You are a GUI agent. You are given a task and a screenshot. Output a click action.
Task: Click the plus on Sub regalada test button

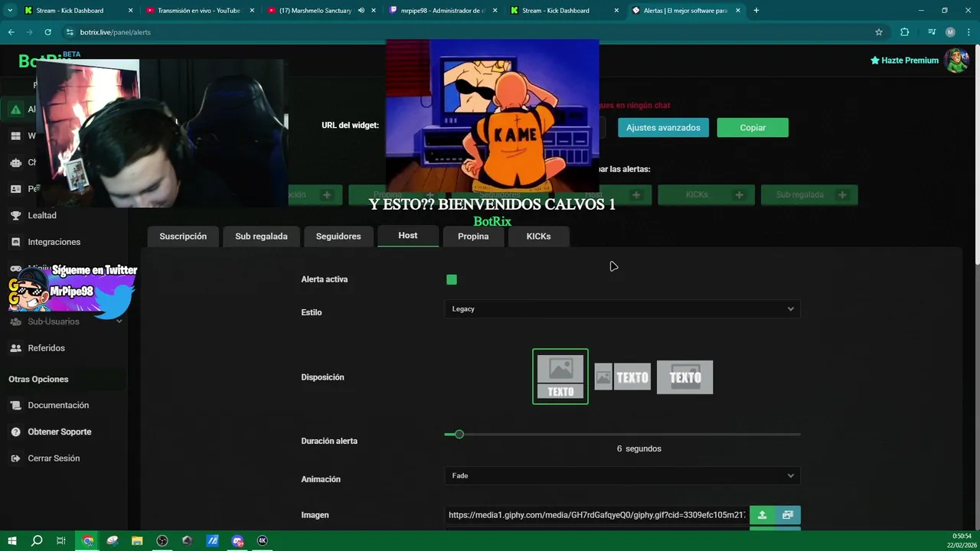[842, 195]
